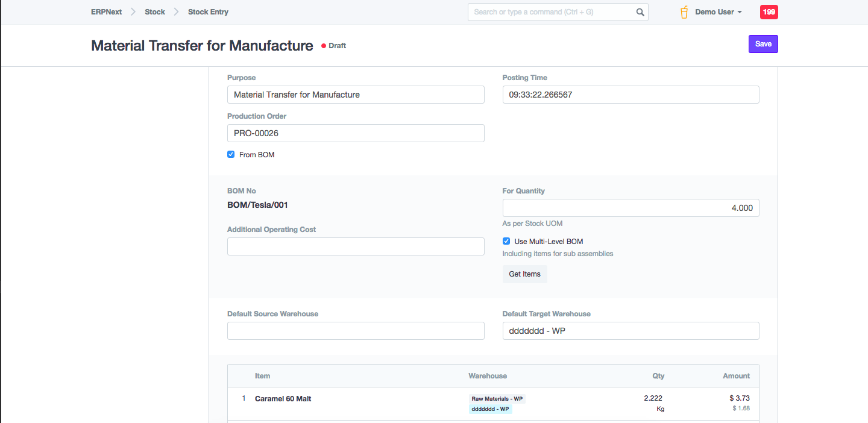This screenshot has width=868, height=423.
Task: Go to ERPNext home breadcrumb
Action: [x=106, y=12]
